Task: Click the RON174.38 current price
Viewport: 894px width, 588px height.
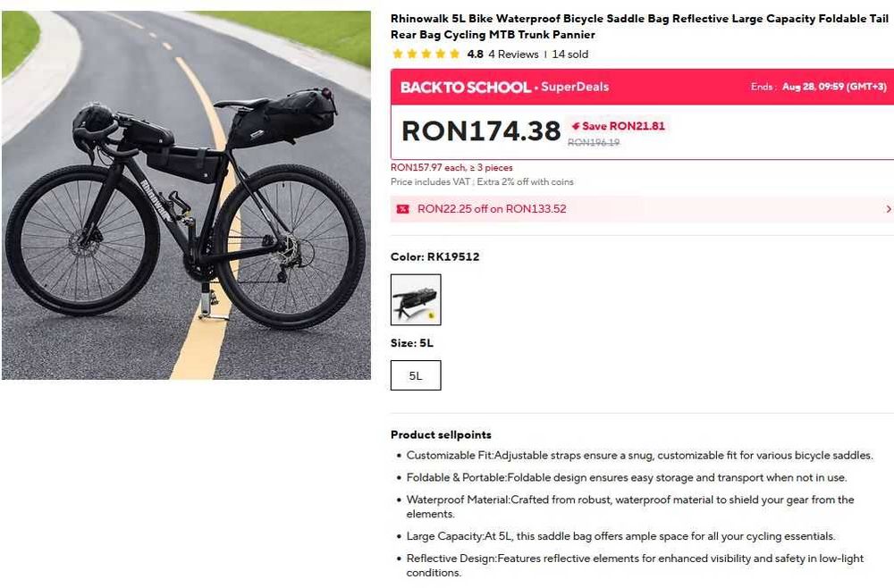Action: coord(480,130)
